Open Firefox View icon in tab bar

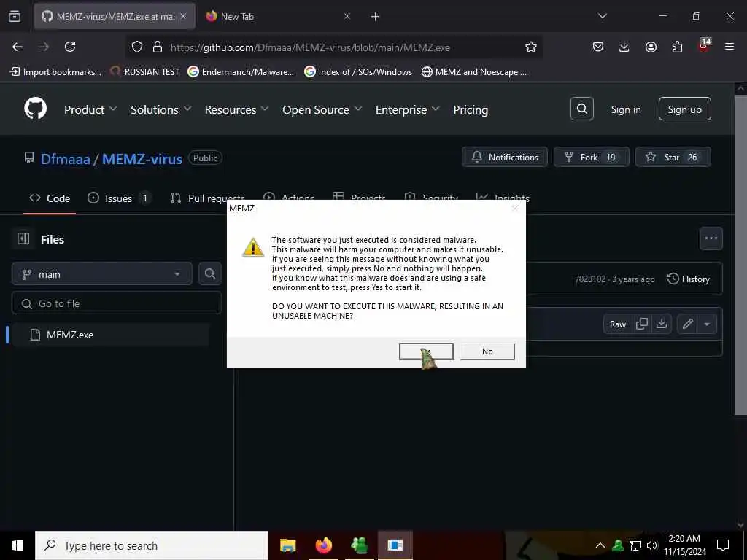[15, 17]
